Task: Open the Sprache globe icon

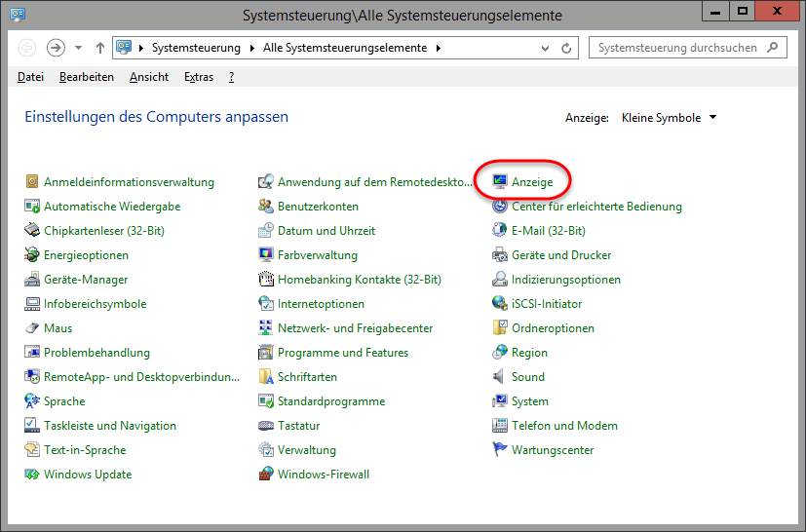Action: [32, 400]
